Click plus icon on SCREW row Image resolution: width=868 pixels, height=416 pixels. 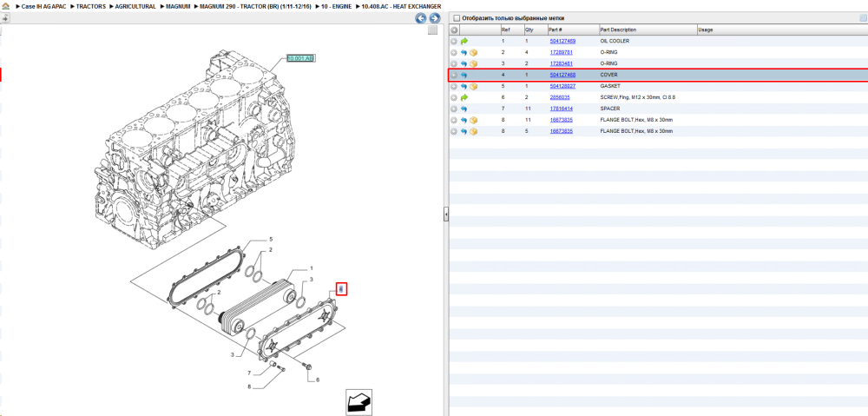pos(454,97)
